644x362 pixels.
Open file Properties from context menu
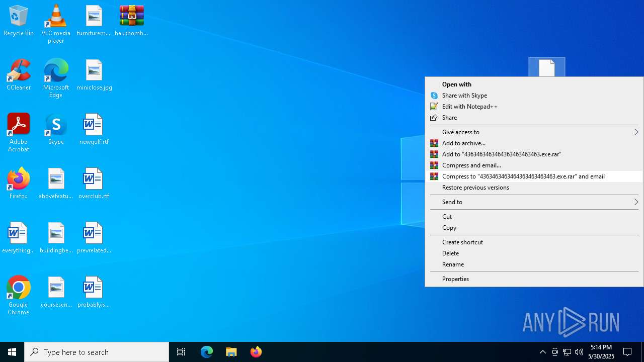(534, 279)
